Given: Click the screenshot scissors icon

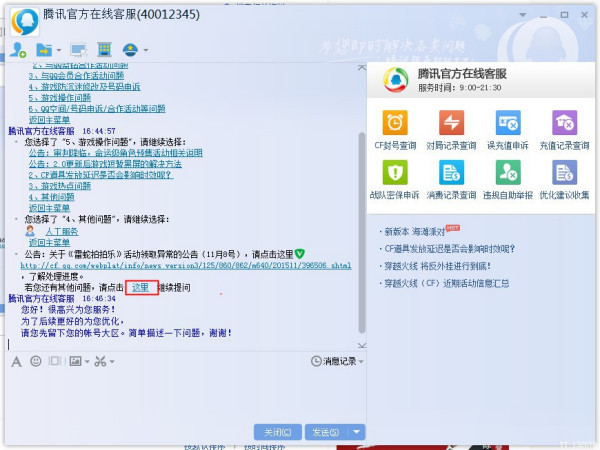Looking at the screenshot, I should click(100, 361).
